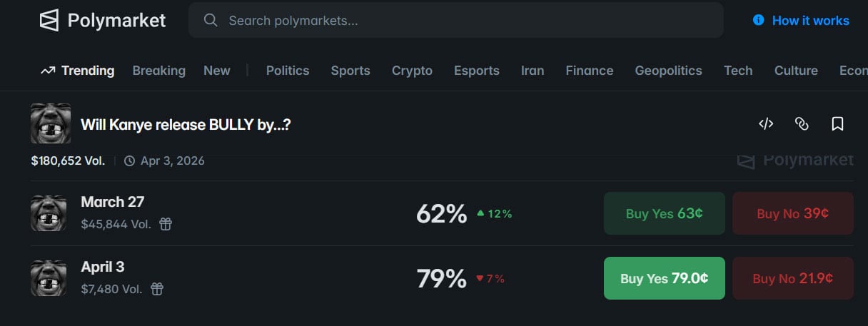The height and width of the screenshot is (326, 868).
Task: Click the info icon next to How it works
Action: (759, 21)
